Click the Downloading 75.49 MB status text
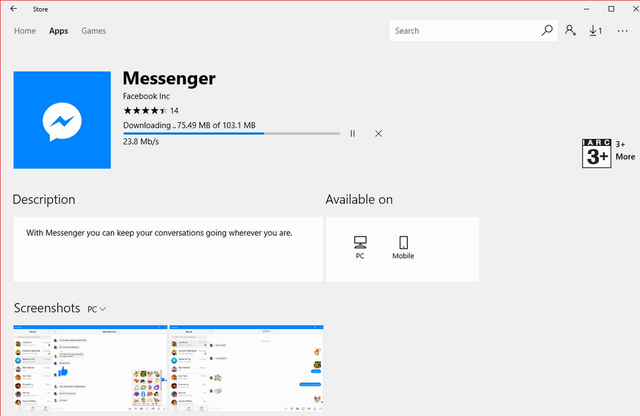 (189, 125)
